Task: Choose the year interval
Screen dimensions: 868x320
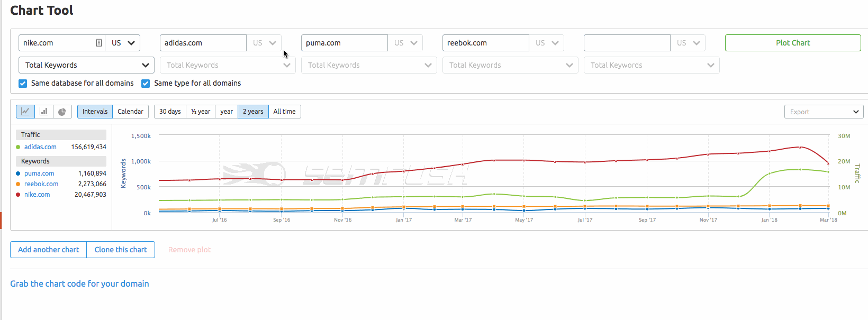Action: tap(227, 112)
